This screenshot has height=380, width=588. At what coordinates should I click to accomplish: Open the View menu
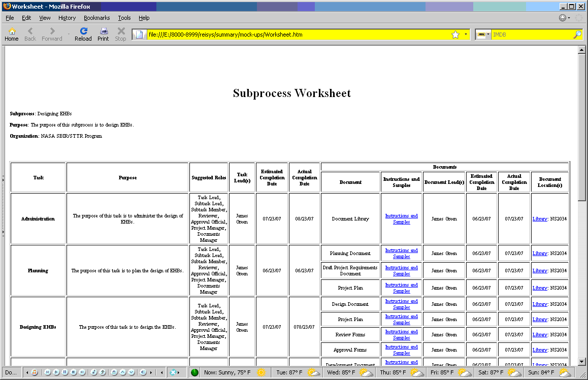(45, 18)
